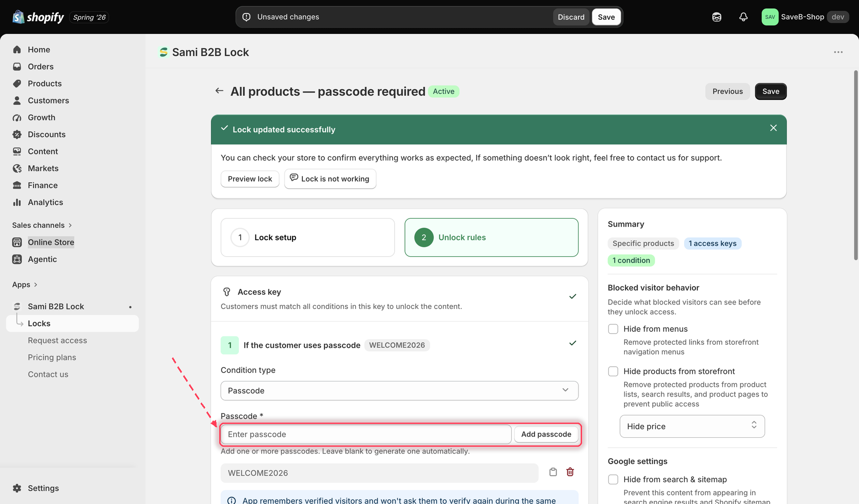Open Pricing plans in app navigation

coord(52,358)
